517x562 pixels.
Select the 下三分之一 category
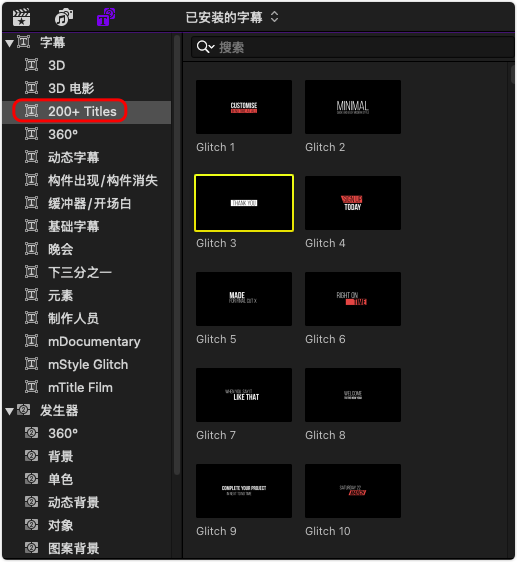(86, 272)
